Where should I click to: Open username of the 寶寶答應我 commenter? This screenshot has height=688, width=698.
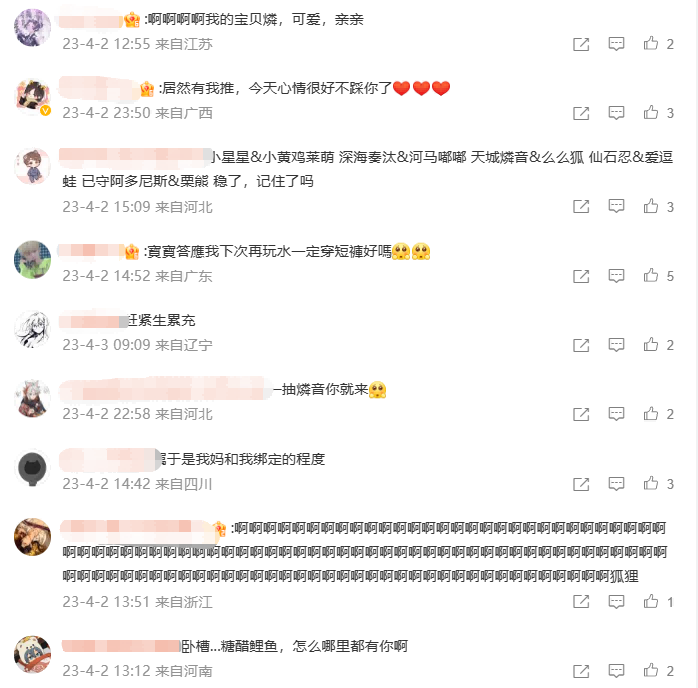point(91,251)
